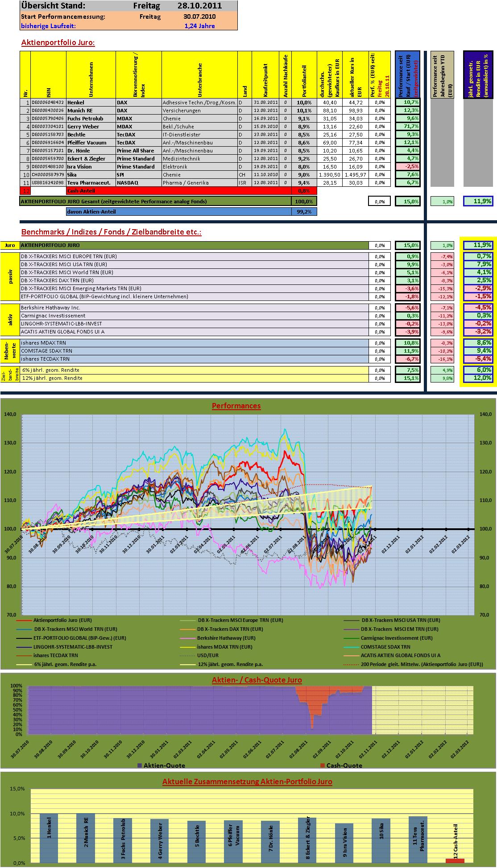
Task: Click '200 Periode gleit. Mittelw.' legend entry
Action: coord(422,664)
